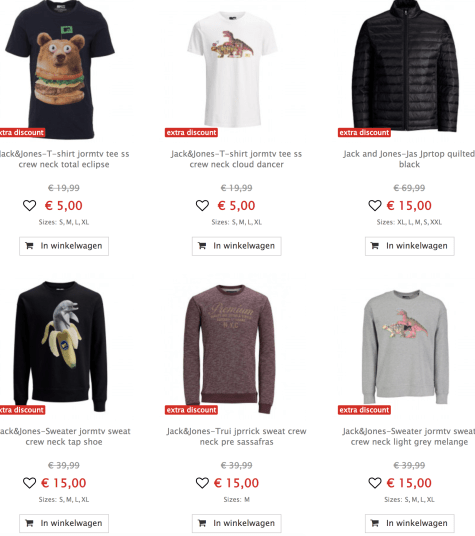Image resolution: width=475 pixels, height=536 pixels.
Task: Click the heart next to the sassafras sweater price
Action: [x=202, y=483]
